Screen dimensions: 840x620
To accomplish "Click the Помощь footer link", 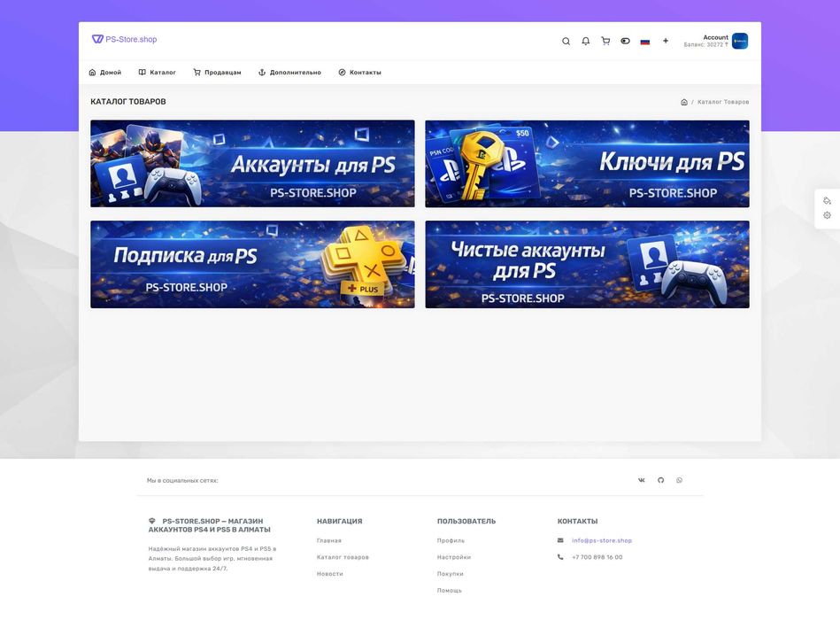I will pos(450,591).
